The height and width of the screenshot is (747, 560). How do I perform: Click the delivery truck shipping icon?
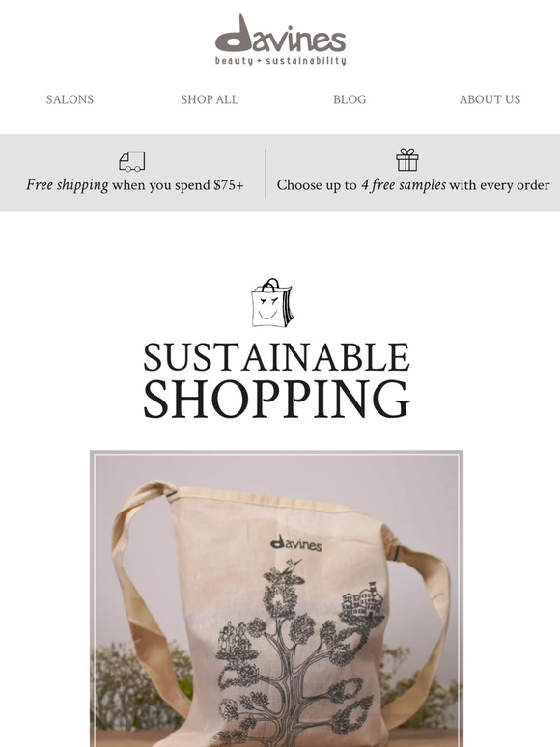coord(132,161)
